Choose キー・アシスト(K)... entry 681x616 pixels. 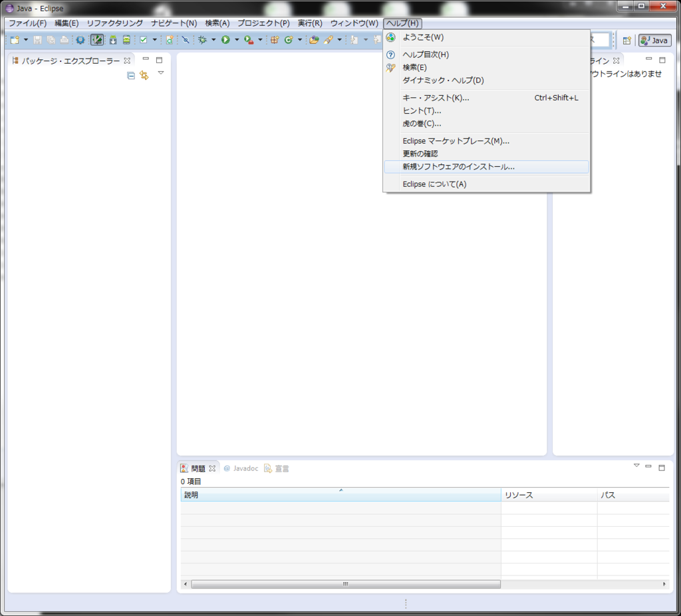486,98
